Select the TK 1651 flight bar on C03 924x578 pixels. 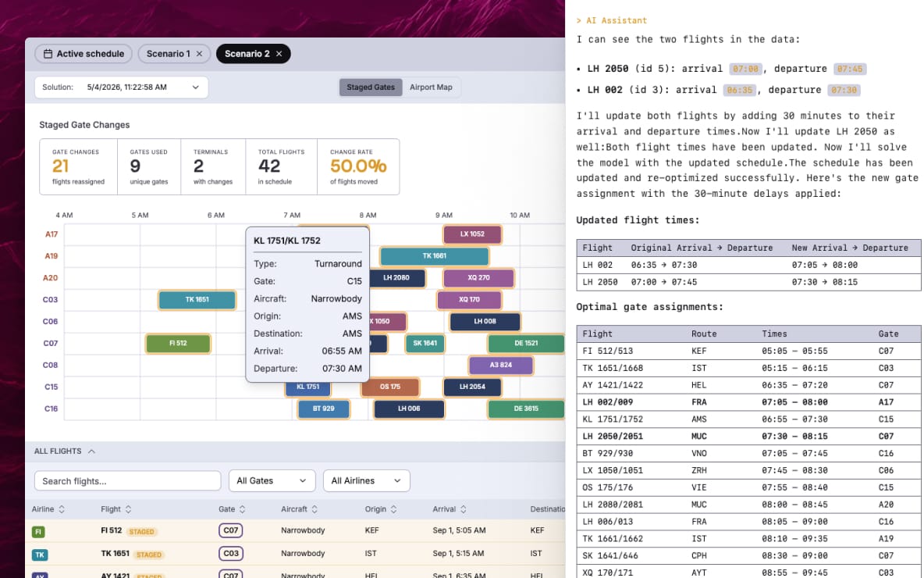pos(197,300)
